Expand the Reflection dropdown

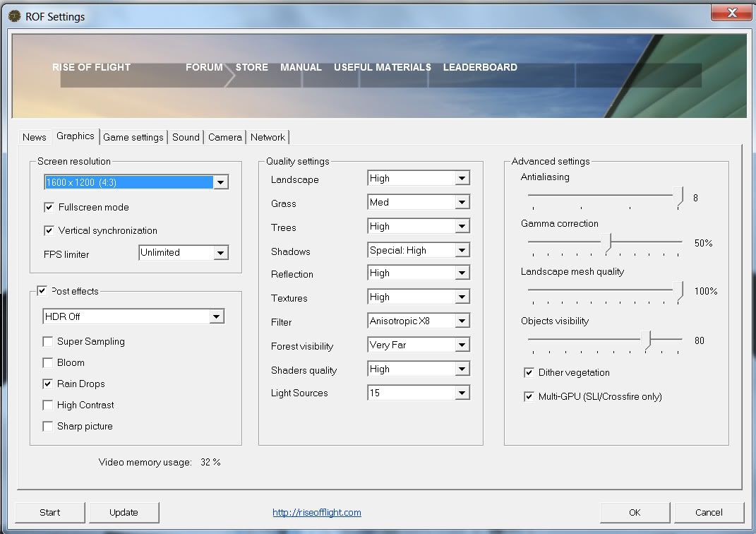419,273
